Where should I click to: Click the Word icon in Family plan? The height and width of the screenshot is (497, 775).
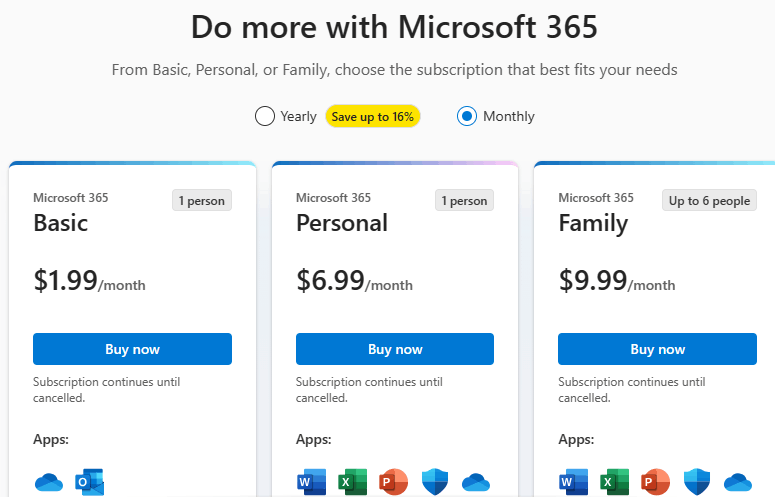pyautogui.click(x=573, y=482)
